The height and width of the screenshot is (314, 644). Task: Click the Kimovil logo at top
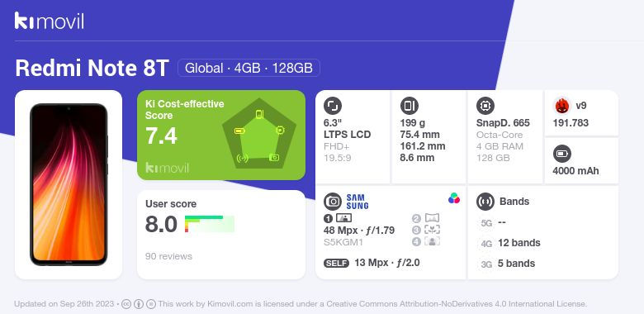(50, 21)
